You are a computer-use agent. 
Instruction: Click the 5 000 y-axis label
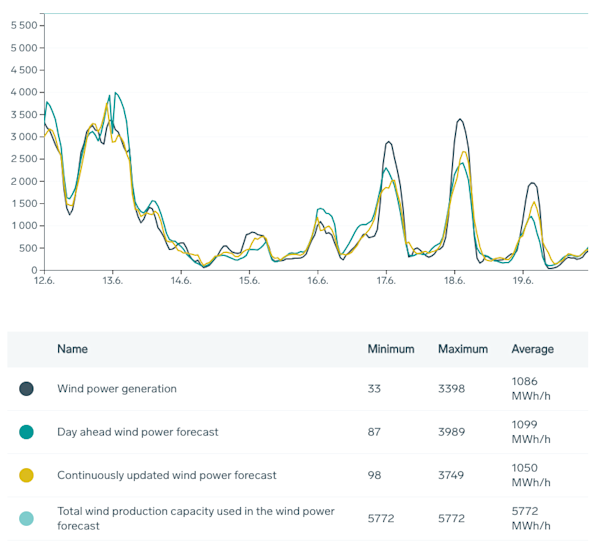coord(24,48)
